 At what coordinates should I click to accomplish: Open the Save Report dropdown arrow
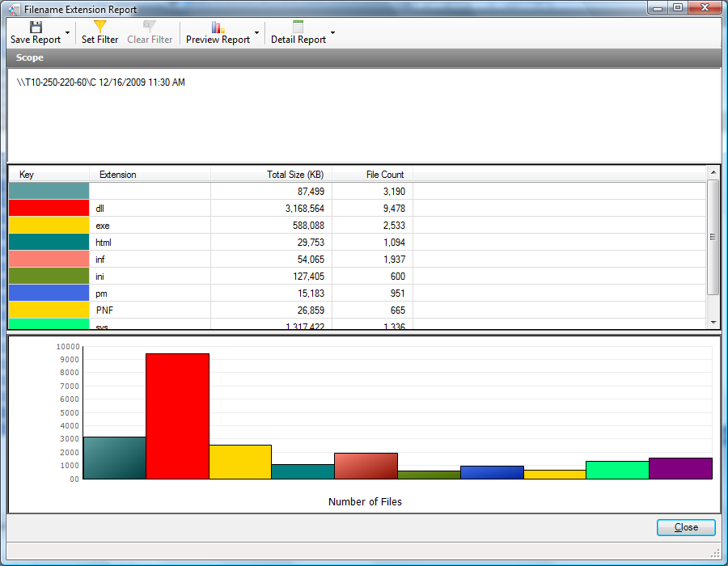point(68,32)
